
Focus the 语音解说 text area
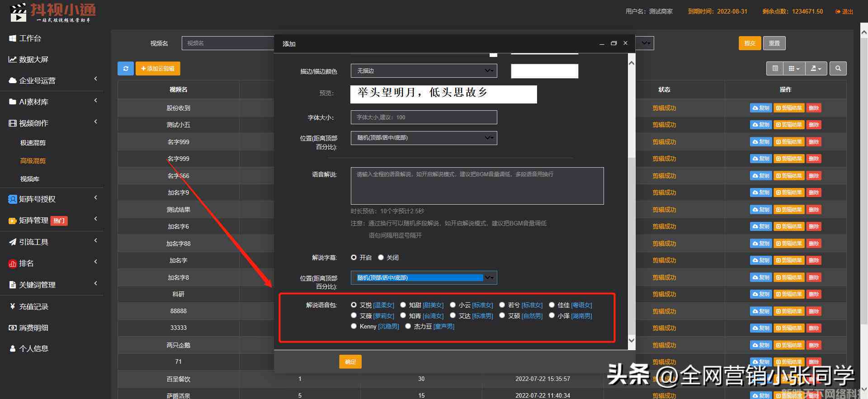(477, 186)
